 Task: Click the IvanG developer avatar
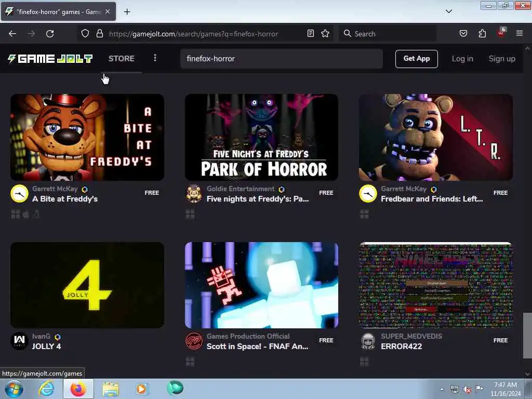click(x=19, y=341)
